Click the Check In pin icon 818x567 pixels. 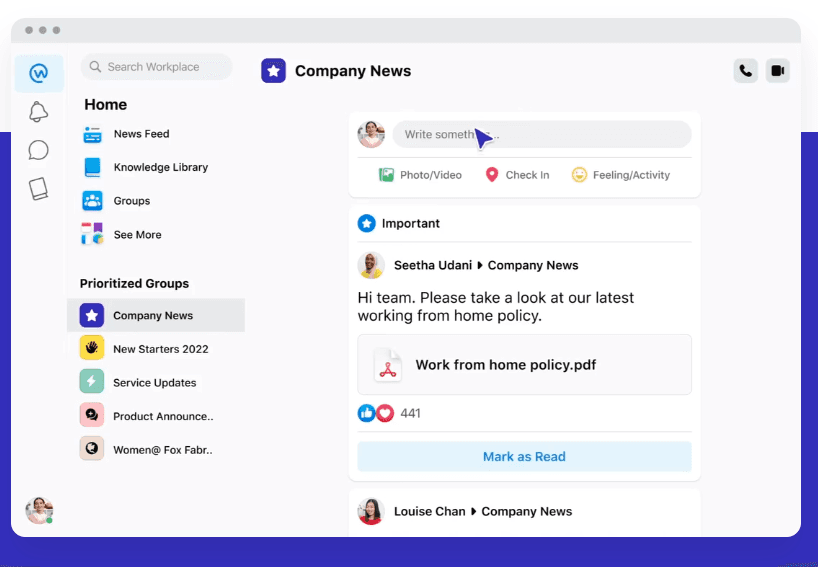[491, 175]
